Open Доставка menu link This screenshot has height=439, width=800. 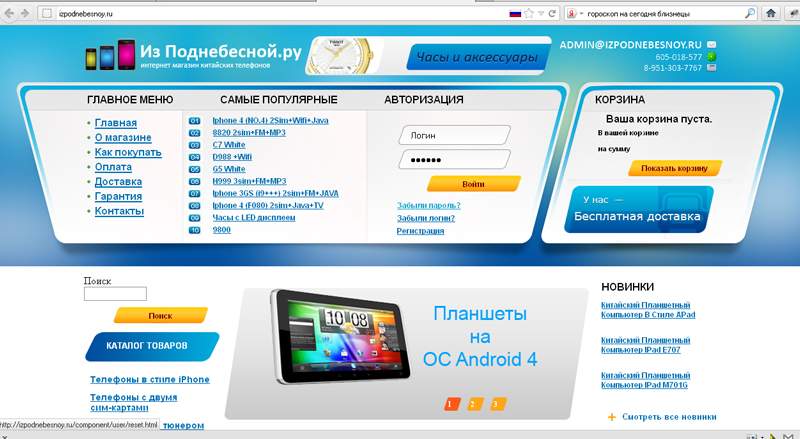118,182
